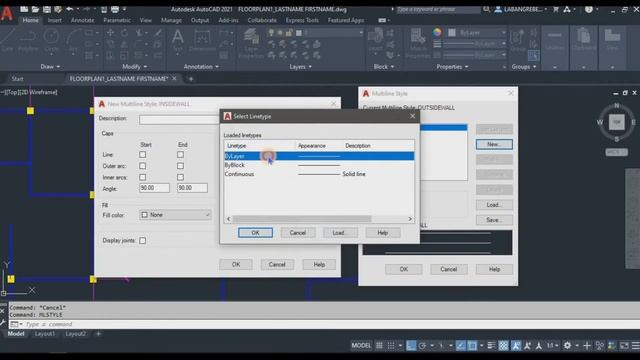Toggle ortho mode in status bar
640x360 pixels.
pos(411,346)
